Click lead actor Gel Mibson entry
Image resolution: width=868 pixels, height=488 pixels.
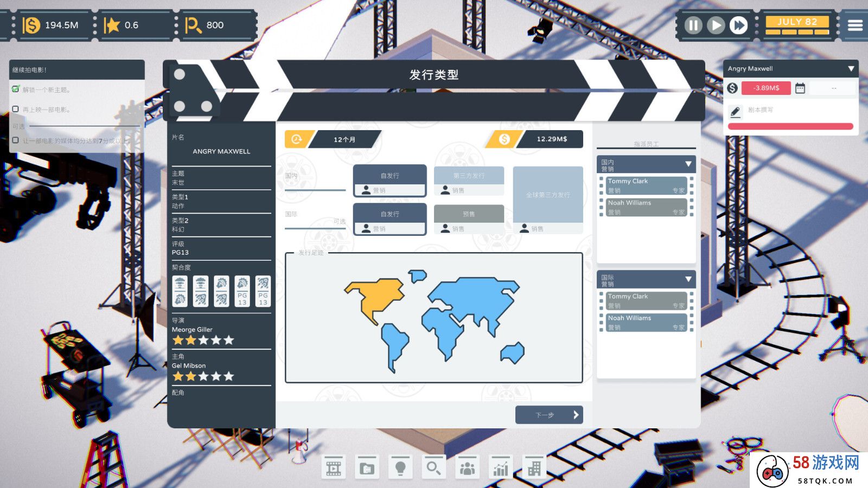click(221, 368)
